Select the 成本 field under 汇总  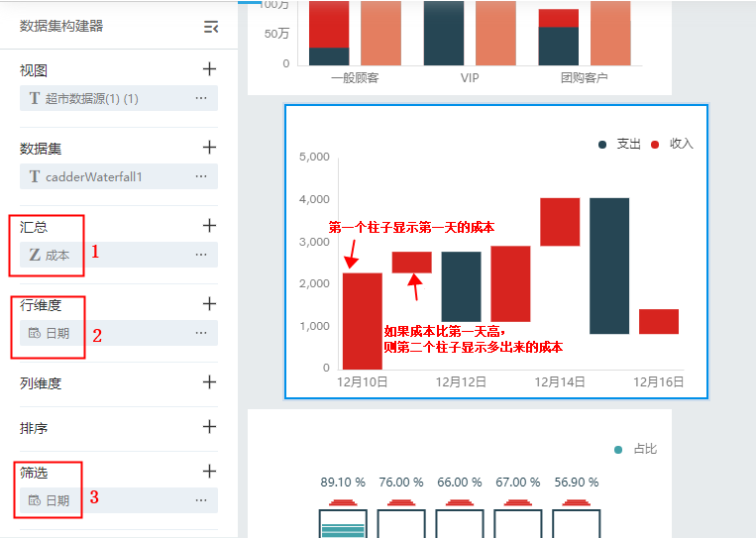pos(119,255)
